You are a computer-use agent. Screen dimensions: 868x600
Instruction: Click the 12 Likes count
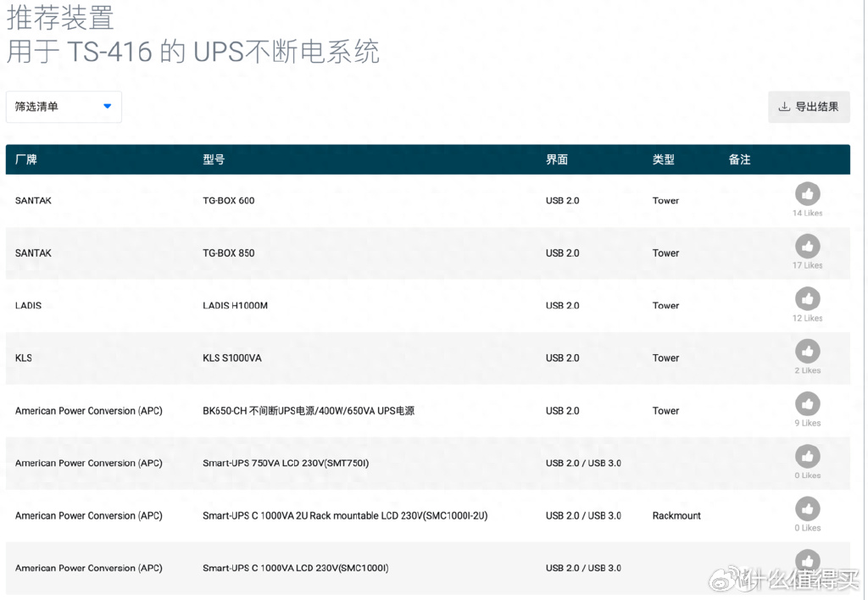point(807,319)
